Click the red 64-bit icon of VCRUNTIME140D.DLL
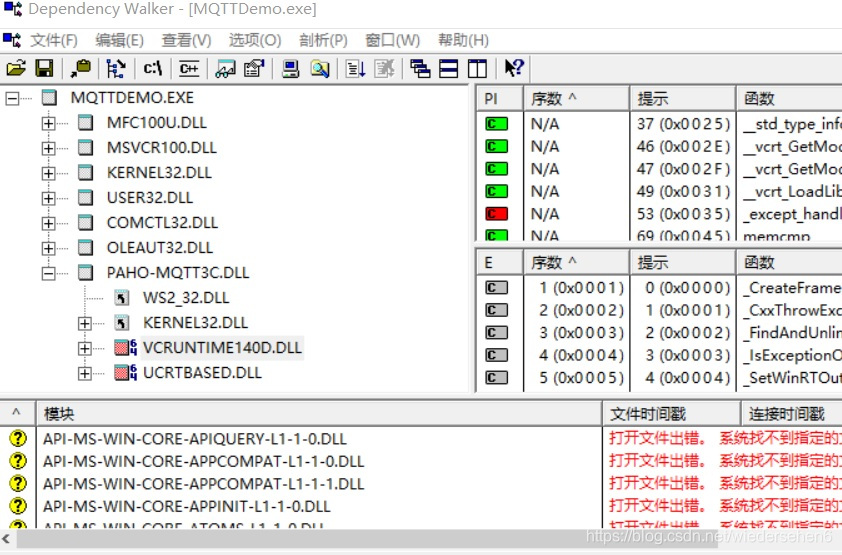 126,347
